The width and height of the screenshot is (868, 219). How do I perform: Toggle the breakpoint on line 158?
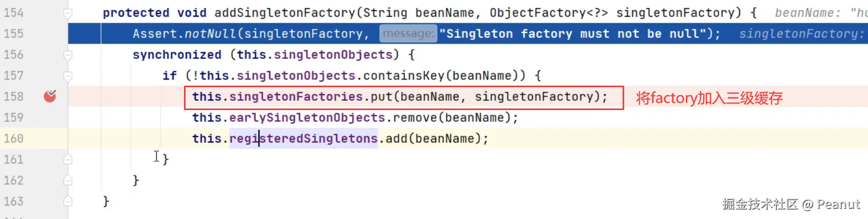pyautogui.click(x=50, y=96)
